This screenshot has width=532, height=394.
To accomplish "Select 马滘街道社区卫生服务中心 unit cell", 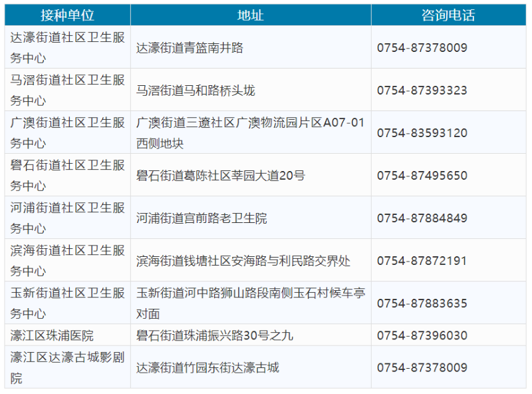I will click(67, 90).
